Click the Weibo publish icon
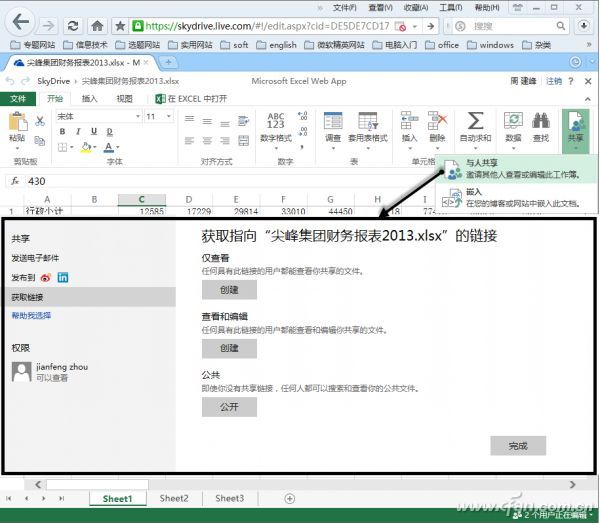The height and width of the screenshot is (523, 600). coord(46,278)
